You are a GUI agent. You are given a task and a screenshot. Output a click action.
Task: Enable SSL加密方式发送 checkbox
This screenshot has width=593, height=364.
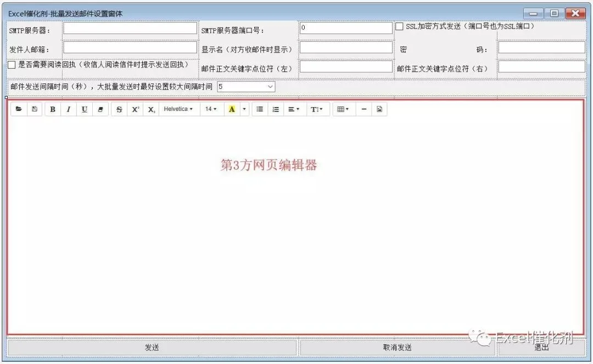[399, 26]
